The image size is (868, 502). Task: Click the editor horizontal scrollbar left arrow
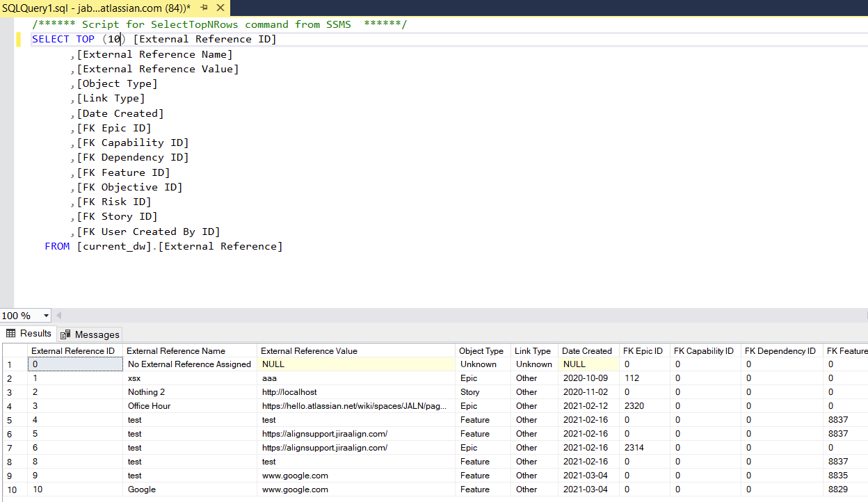59,316
